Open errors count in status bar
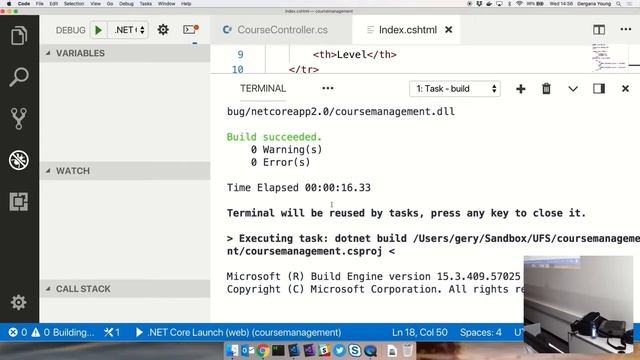 click(x=18, y=332)
